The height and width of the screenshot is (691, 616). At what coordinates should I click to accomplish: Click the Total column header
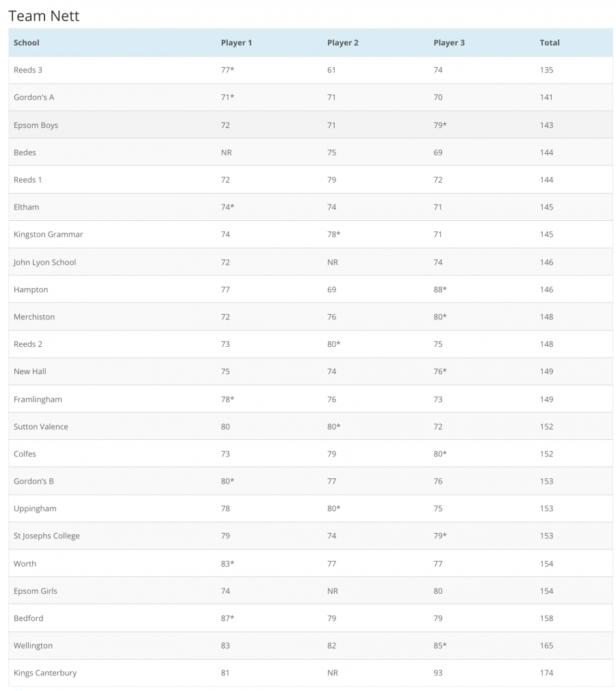550,42
